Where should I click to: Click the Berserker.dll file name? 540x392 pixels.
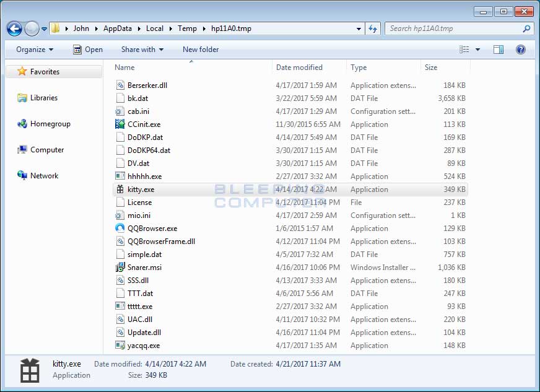147,85
